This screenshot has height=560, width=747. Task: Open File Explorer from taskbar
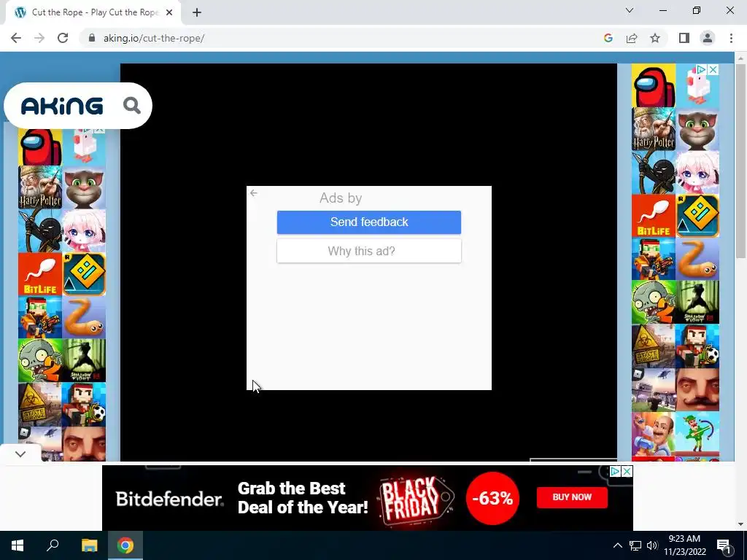click(89, 545)
